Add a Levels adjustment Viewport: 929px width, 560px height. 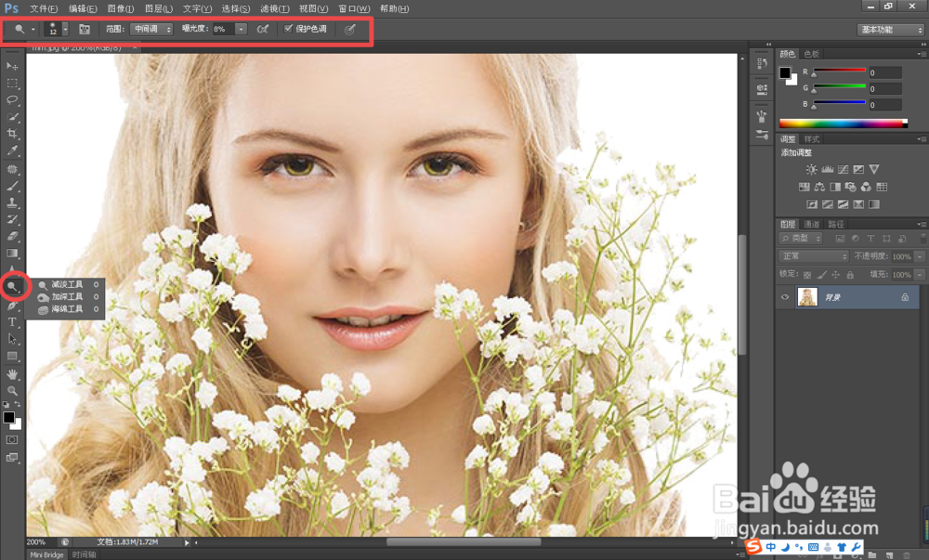[827, 169]
